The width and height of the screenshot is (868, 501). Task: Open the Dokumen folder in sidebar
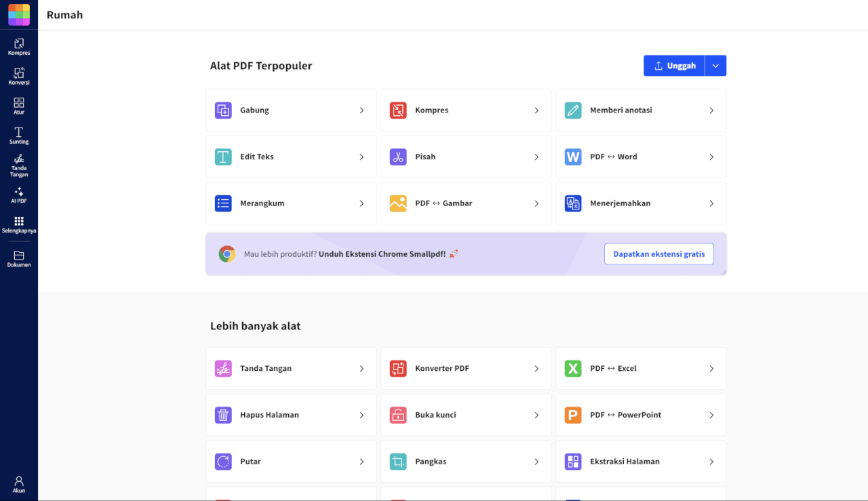(19, 259)
